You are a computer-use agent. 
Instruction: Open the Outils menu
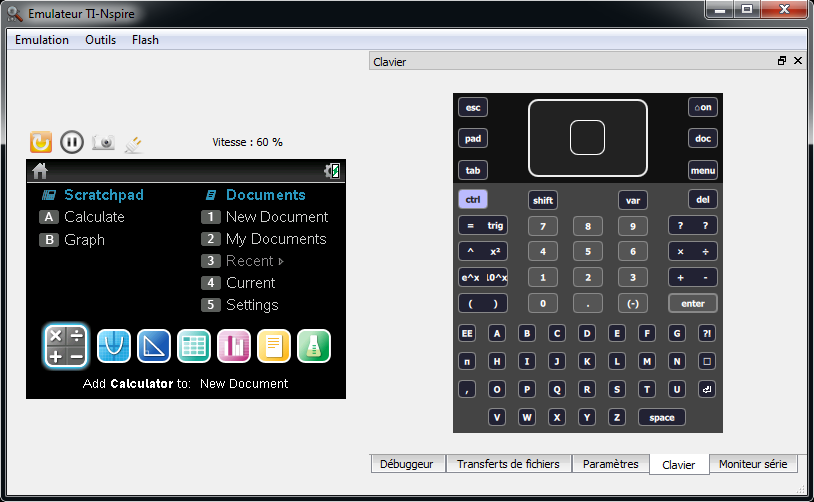pos(100,40)
